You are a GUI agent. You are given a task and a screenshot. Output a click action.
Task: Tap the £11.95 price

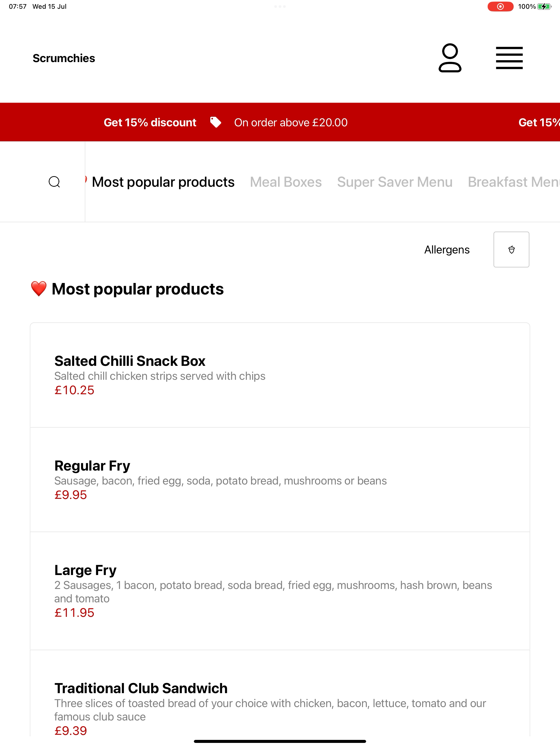74,612
